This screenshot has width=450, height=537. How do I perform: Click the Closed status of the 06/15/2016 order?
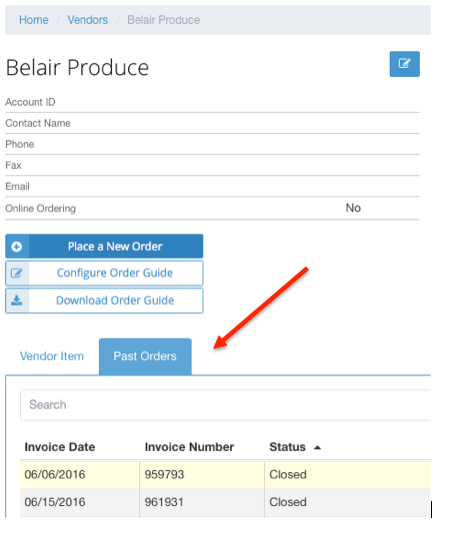pyautogui.click(x=288, y=502)
